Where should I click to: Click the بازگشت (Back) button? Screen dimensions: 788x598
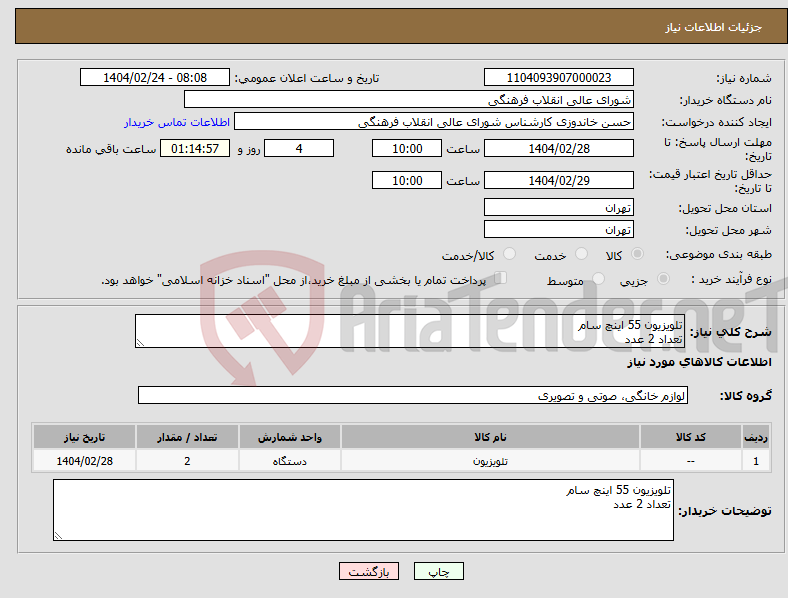click(369, 571)
